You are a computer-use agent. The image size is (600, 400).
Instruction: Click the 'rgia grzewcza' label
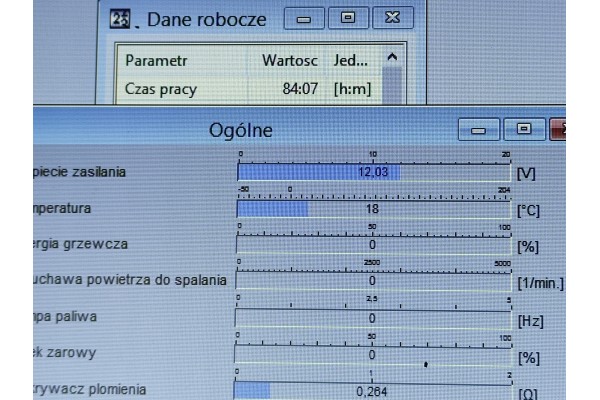pos(81,244)
